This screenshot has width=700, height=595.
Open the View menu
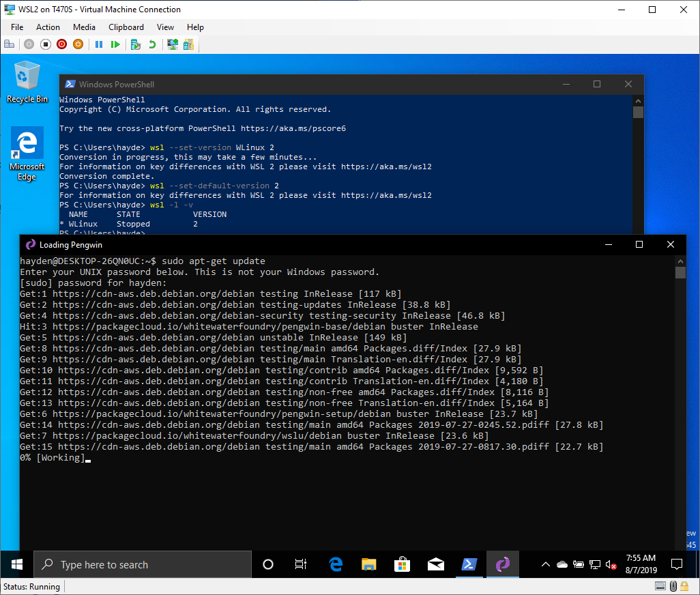tap(165, 27)
